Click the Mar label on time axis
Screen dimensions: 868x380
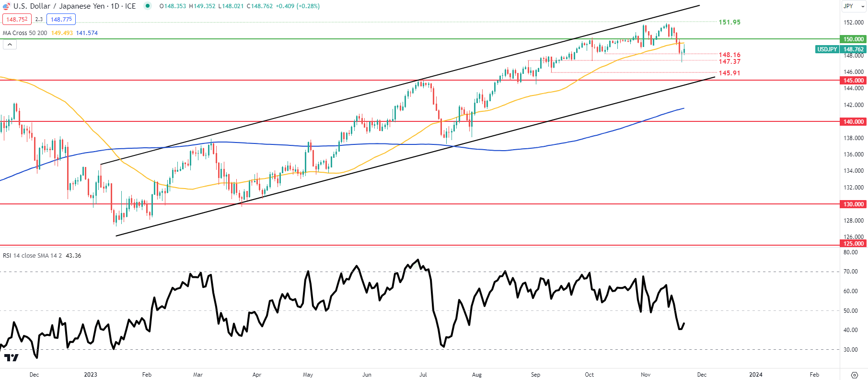198,375
